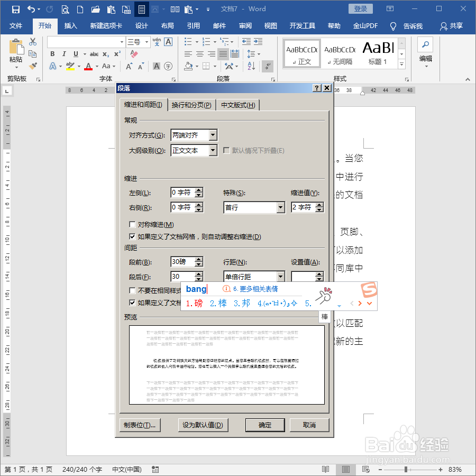Open the 插入 ribbon tab
Image resolution: width=476 pixels, height=476 pixels.
coord(70,26)
